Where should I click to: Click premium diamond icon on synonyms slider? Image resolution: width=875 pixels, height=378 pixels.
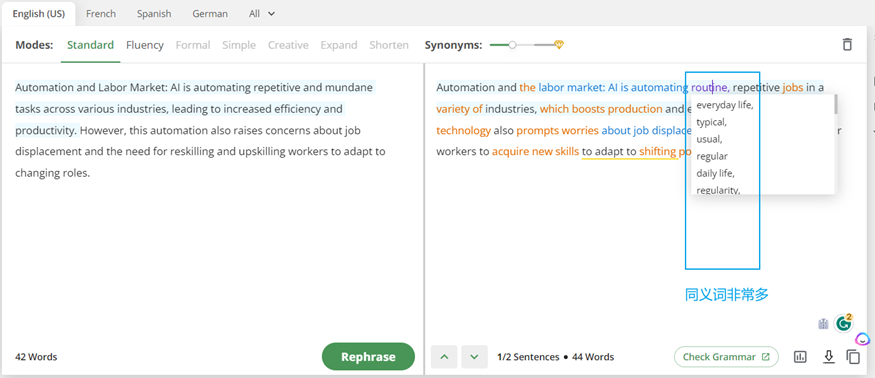click(x=559, y=45)
